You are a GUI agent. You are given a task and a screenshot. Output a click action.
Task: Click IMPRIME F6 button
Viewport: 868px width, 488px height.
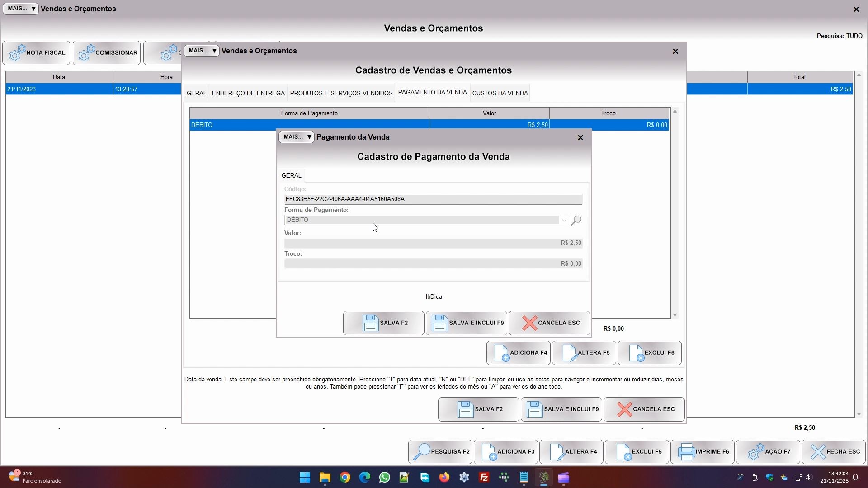[x=703, y=452]
